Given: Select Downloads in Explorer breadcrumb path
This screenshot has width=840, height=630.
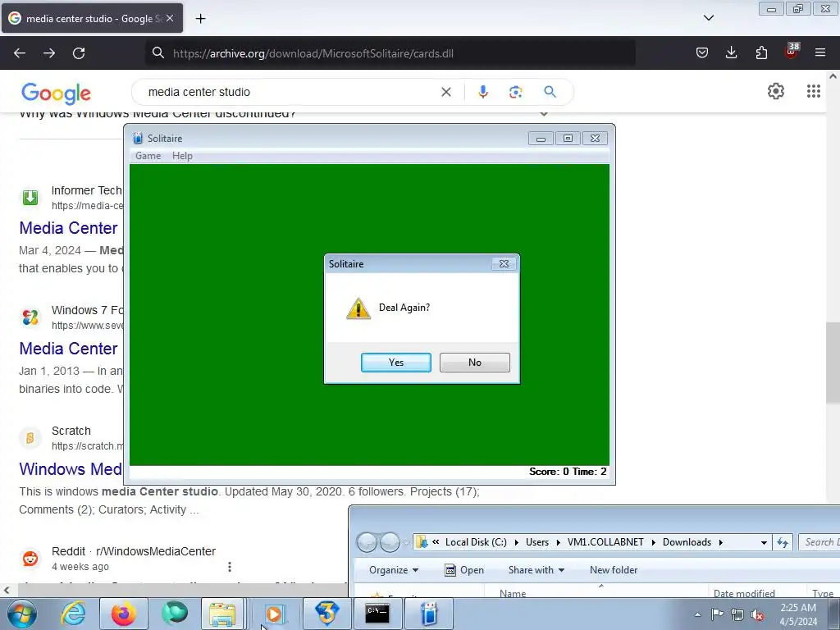Looking at the screenshot, I should coord(687,542).
